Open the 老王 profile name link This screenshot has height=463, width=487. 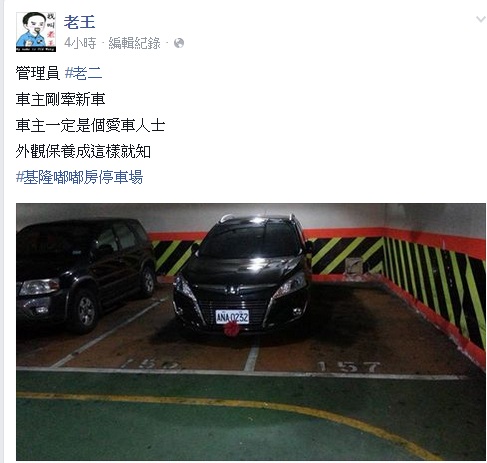point(79,22)
